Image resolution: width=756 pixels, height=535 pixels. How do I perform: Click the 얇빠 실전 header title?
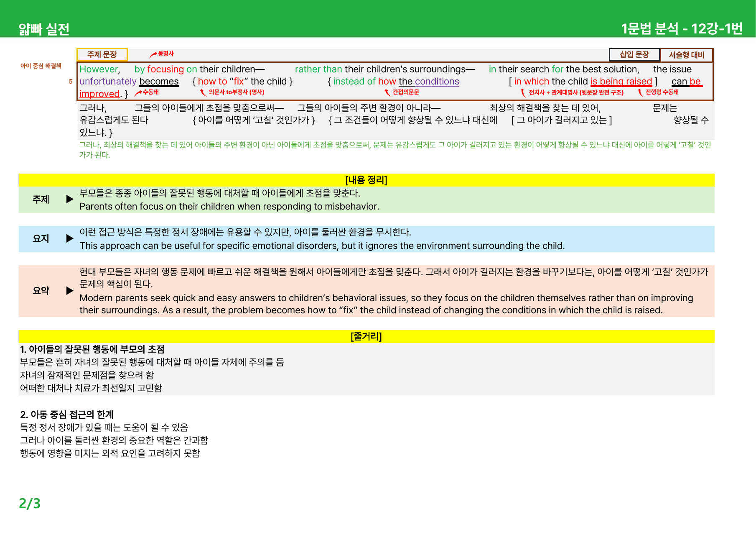[44, 29]
